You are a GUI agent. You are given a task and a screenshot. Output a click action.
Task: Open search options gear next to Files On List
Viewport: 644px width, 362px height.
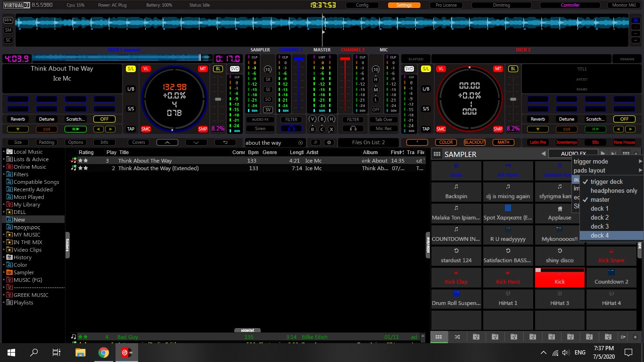(329, 142)
